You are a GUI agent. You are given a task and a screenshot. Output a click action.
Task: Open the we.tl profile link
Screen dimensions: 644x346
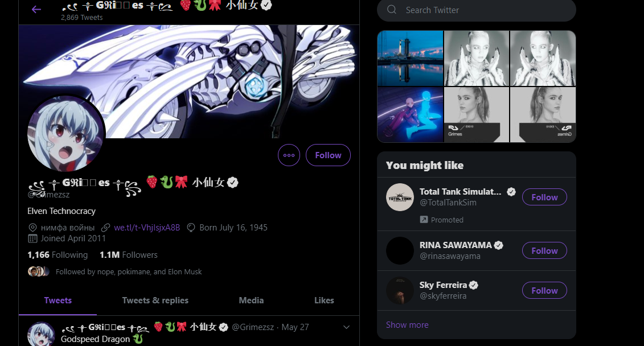(x=147, y=228)
